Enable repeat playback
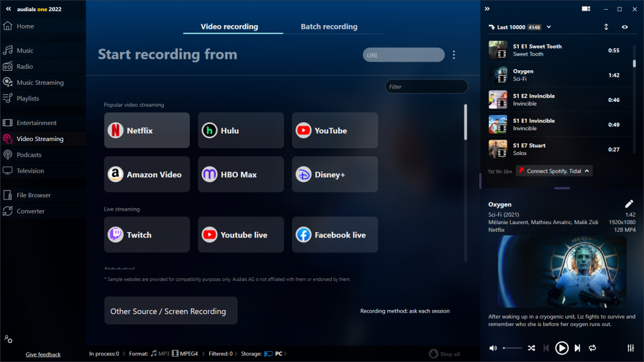The width and height of the screenshot is (644, 362). (x=592, y=348)
